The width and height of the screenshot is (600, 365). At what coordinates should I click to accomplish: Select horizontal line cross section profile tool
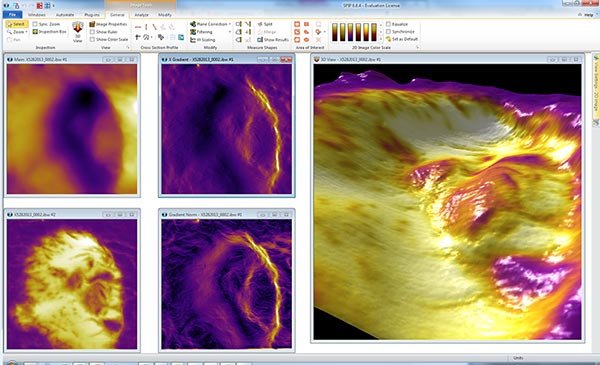coord(138,27)
